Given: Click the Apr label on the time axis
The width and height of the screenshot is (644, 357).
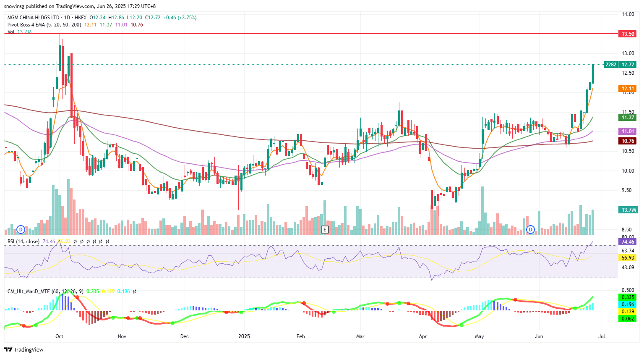Looking at the screenshot, I should [x=422, y=336].
